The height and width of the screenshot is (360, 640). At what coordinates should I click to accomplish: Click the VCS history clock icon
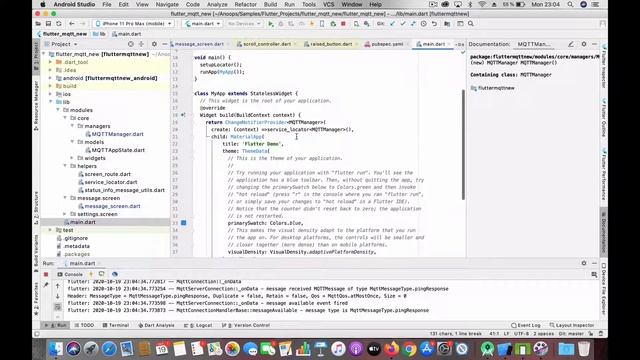pyautogui.click(x=424, y=24)
